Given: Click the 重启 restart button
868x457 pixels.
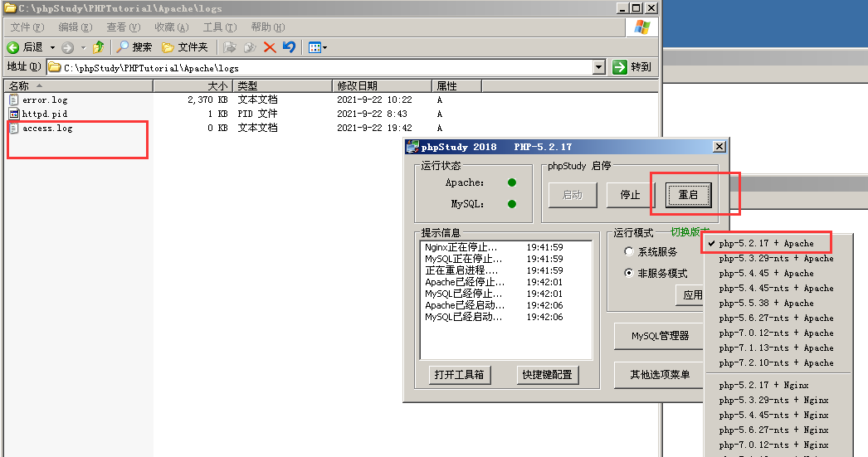Looking at the screenshot, I should pyautogui.click(x=688, y=195).
